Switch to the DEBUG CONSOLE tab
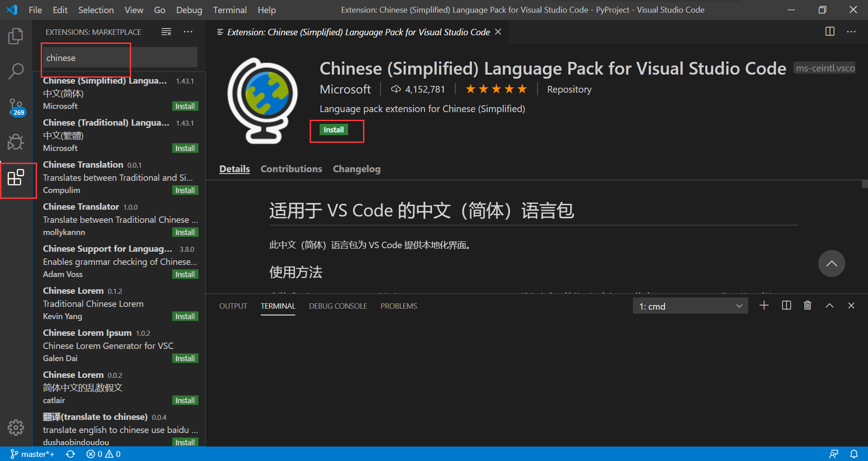This screenshot has width=868, height=461. (338, 306)
